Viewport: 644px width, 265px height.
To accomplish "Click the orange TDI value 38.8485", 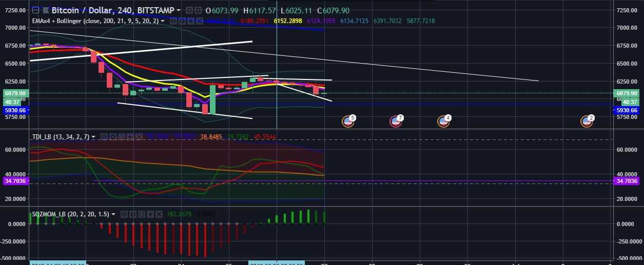I will 211,136.
